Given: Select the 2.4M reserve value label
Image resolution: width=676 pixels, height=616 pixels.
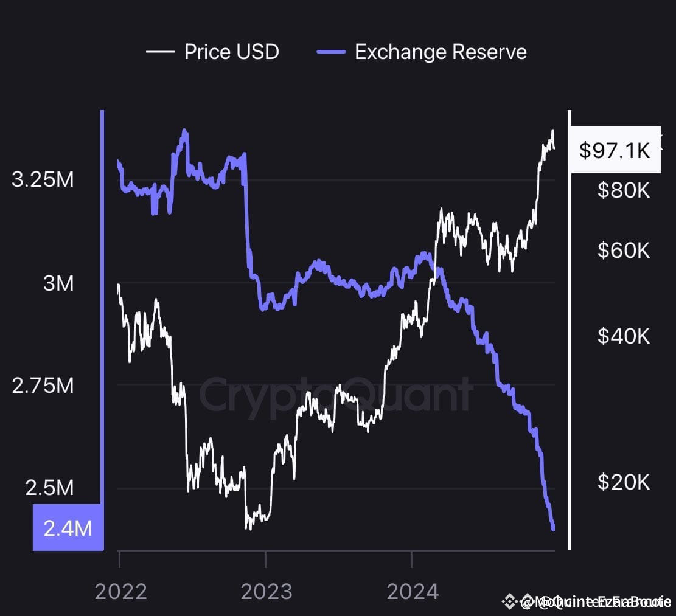Looking at the screenshot, I should (x=68, y=527).
